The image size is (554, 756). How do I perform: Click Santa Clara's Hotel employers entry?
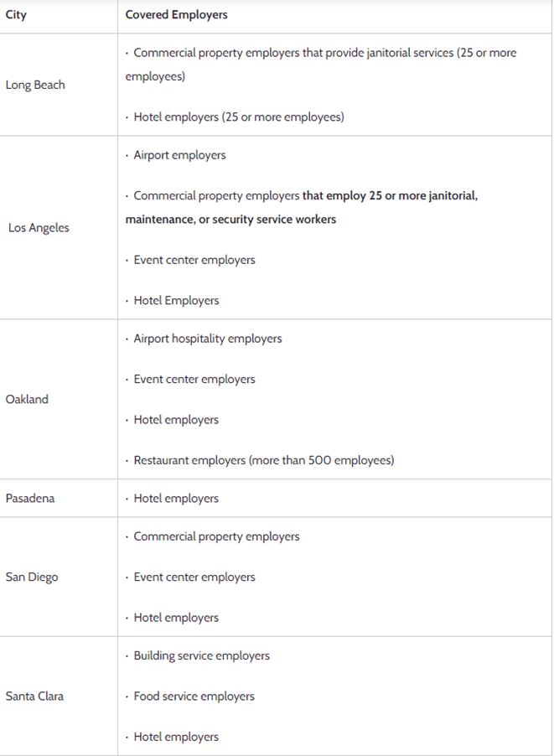coord(176,737)
